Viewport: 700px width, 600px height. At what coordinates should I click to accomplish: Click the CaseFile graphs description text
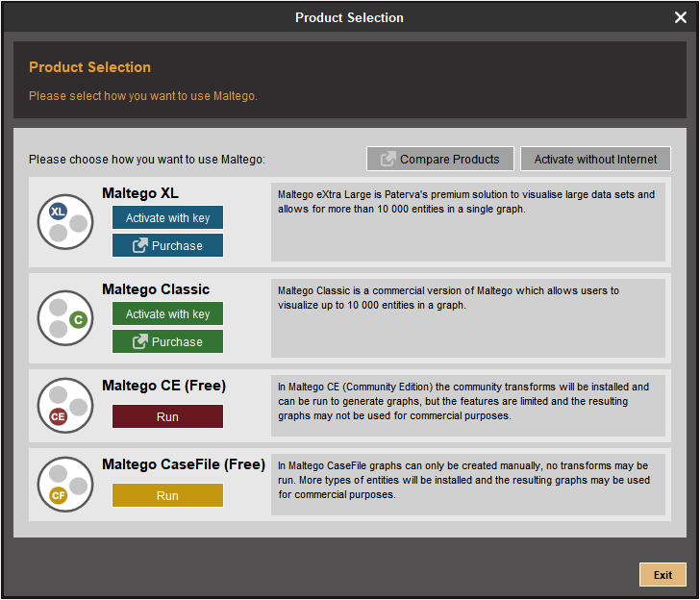pos(463,480)
